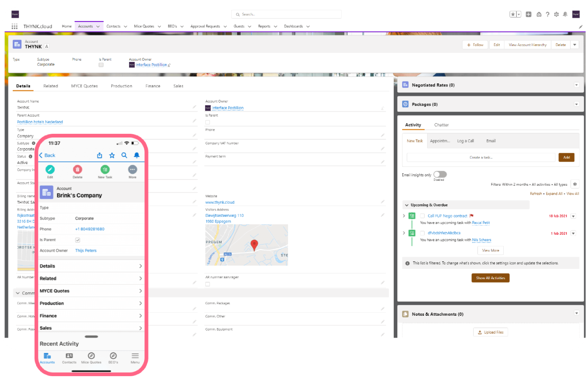Tap BEO's in phone bottom navigation

(113, 358)
